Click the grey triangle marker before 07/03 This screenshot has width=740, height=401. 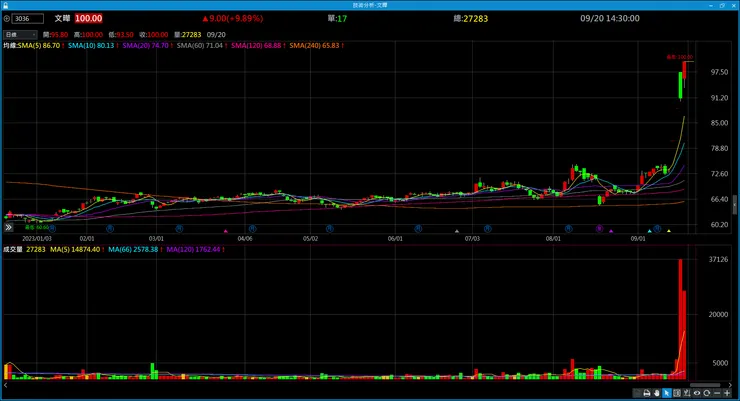coord(457,231)
